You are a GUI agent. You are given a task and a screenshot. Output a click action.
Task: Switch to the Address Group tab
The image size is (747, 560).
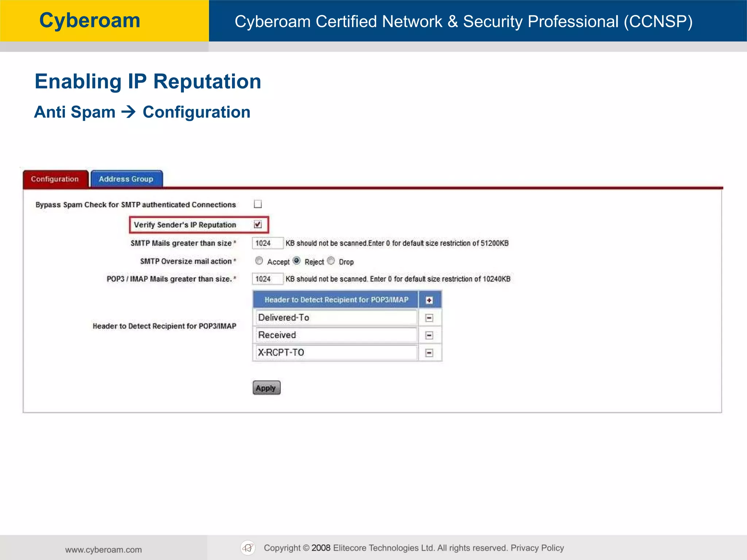[127, 179]
